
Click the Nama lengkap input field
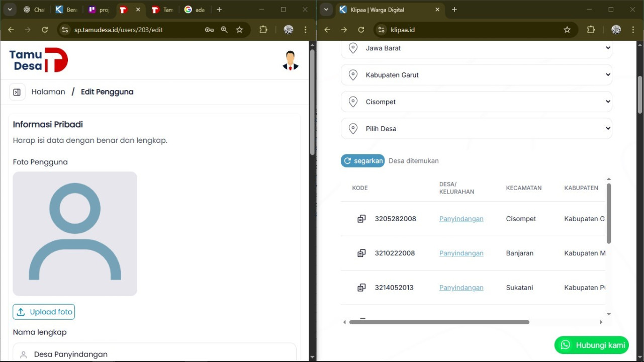pos(154,354)
